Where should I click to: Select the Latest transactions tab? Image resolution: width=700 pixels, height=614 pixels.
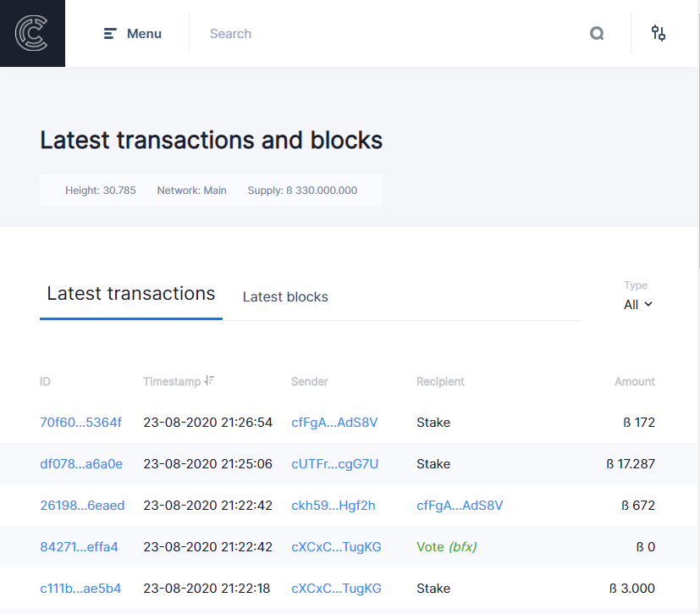tap(131, 294)
